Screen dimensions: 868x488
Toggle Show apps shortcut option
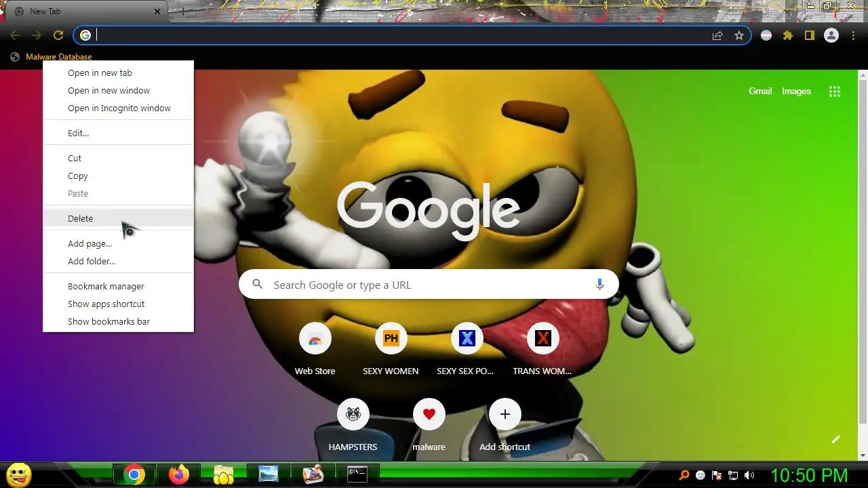pyautogui.click(x=119, y=304)
